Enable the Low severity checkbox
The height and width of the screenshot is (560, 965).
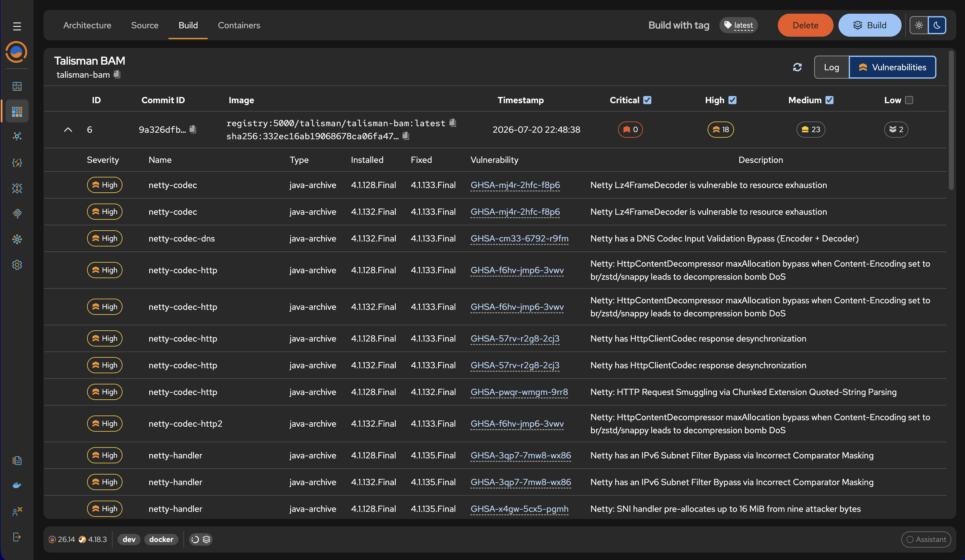tap(909, 100)
